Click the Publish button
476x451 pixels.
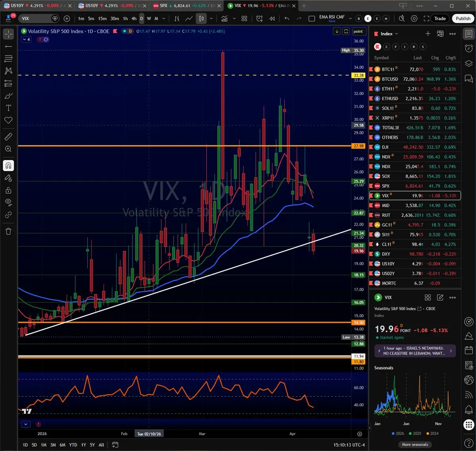click(x=463, y=18)
